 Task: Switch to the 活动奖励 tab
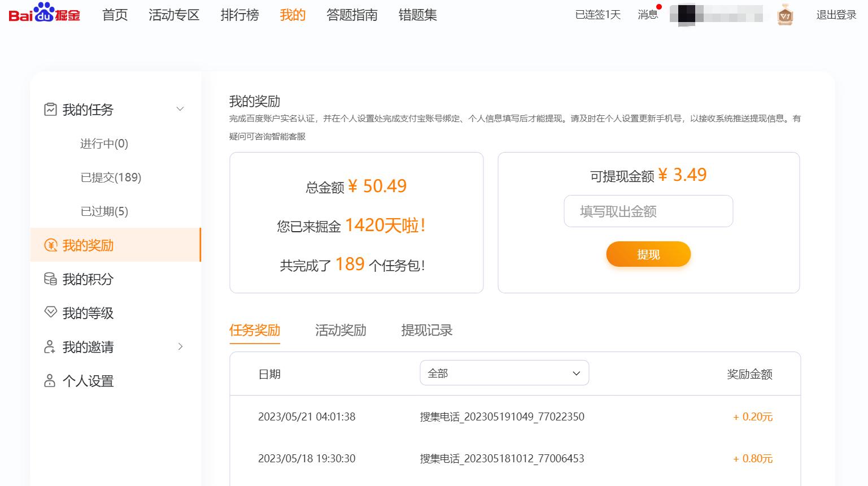(x=341, y=331)
